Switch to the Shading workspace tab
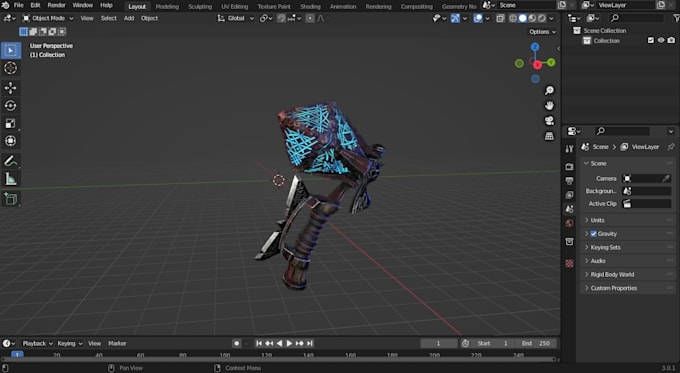680x373 pixels. (311, 6)
